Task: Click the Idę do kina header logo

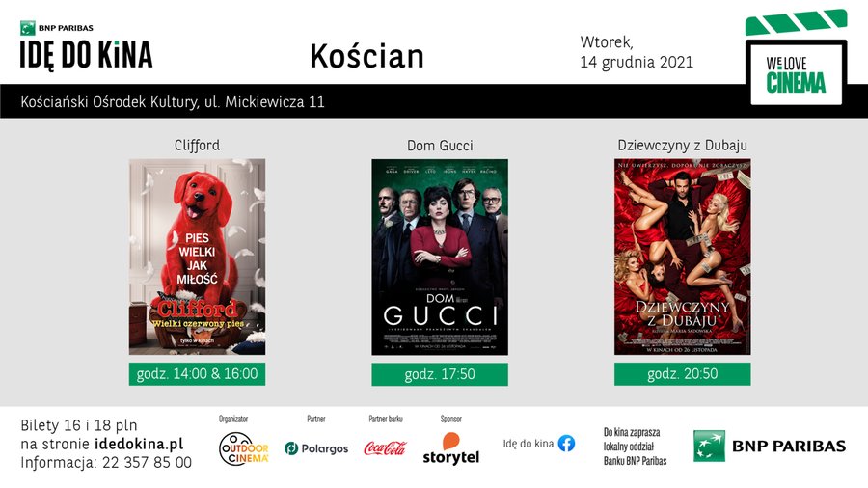Action: point(86,46)
